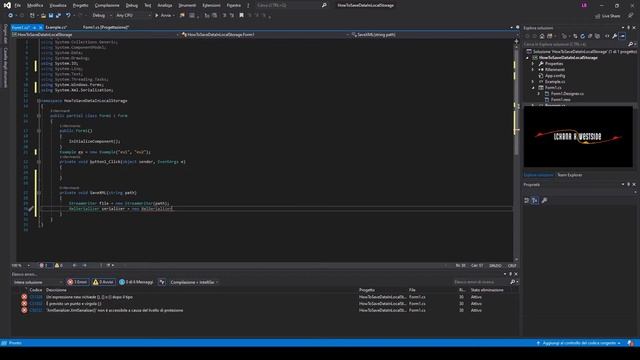Screen dimensions: 640x360
Task: Open the Any CPU platform dropdown
Action: coord(133,16)
